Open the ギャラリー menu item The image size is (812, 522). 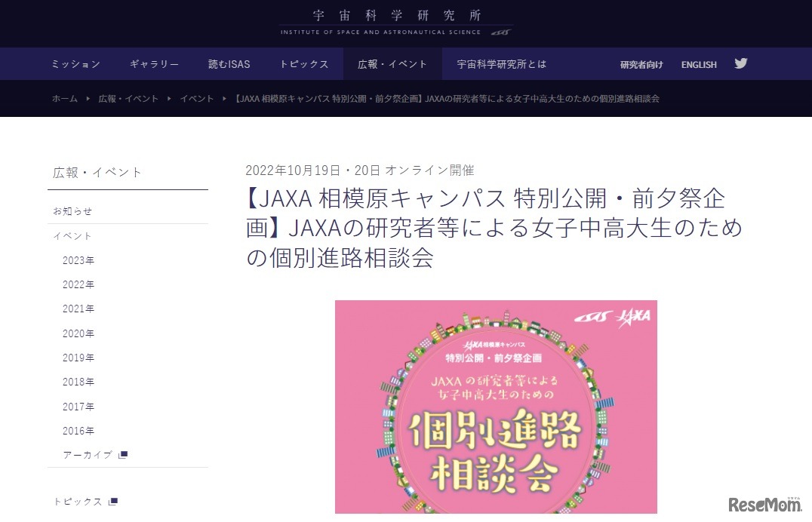pyautogui.click(x=154, y=64)
